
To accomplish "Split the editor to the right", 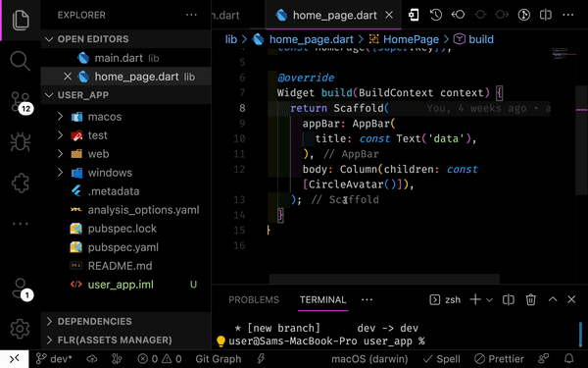I will click(546, 15).
